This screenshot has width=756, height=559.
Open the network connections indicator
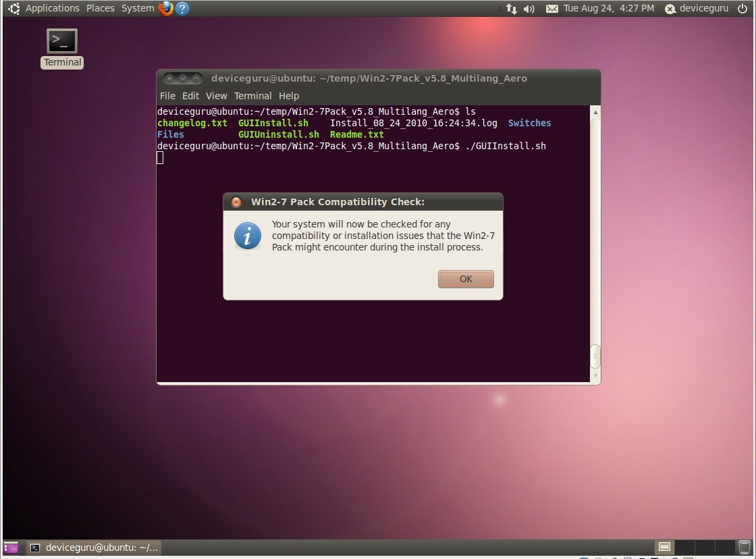(x=512, y=9)
